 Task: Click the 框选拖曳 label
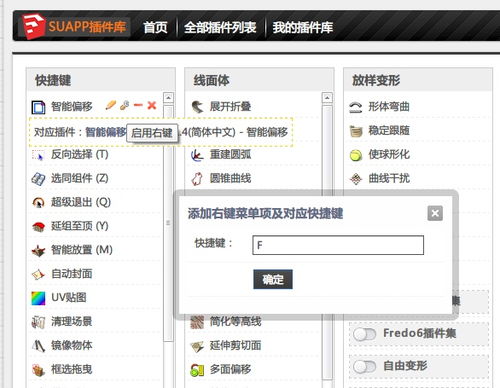click(72, 370)
